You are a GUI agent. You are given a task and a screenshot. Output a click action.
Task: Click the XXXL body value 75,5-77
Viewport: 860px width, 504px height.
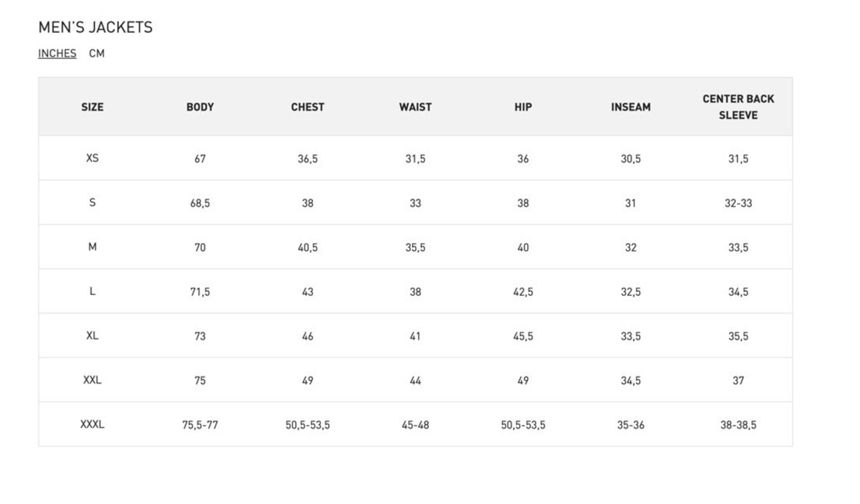coord(200,425)
